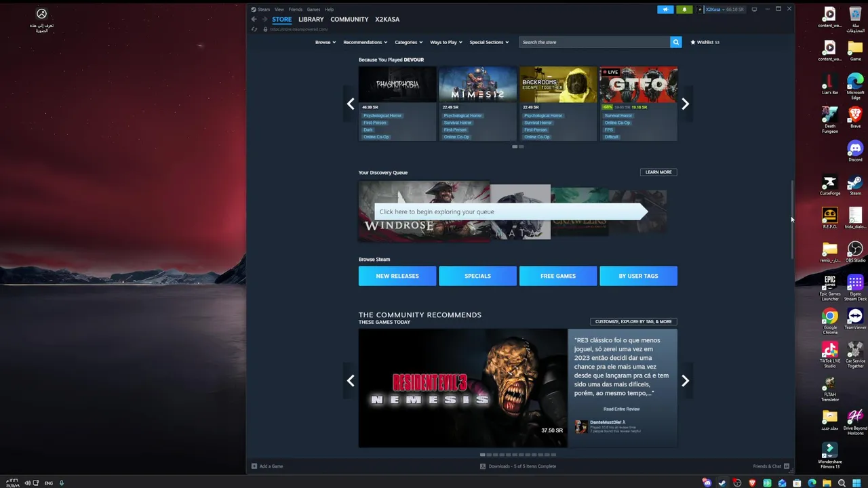Open the announcements megaphone button
The height and width of the screenshot is (488, 868).
[665, 9]
